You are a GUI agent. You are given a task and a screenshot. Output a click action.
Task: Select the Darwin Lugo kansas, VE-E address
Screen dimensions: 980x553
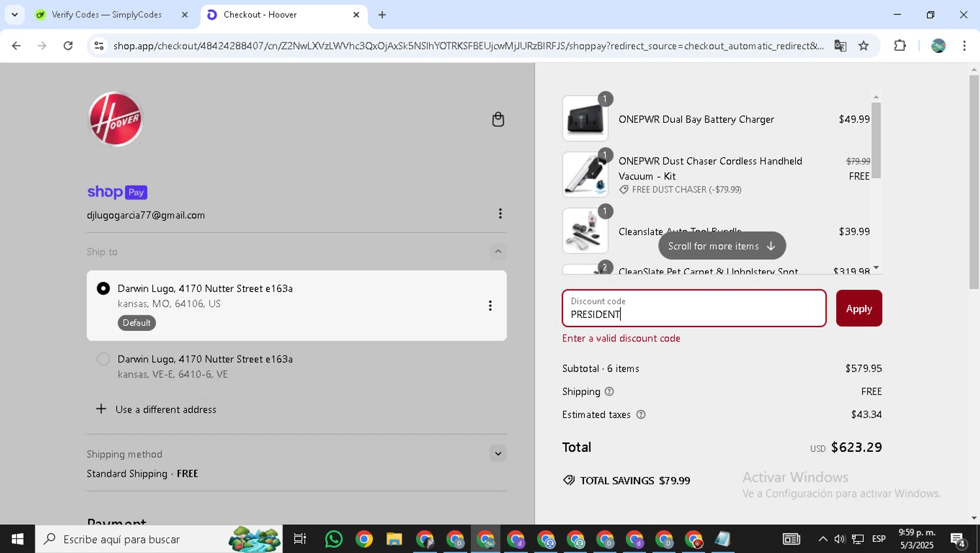(103, 358)
